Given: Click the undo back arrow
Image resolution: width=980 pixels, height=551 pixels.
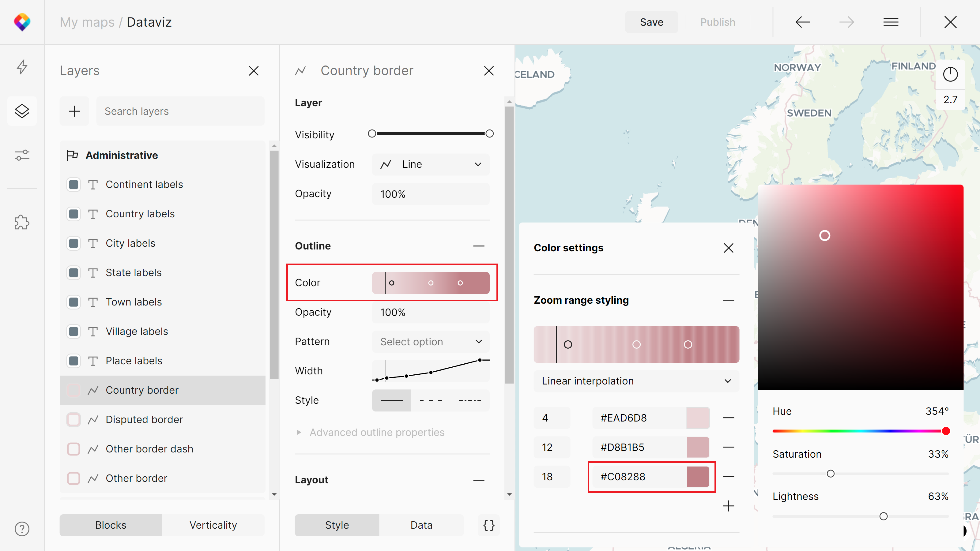Looking at the screenshot, I should click(x=802, y=22).
